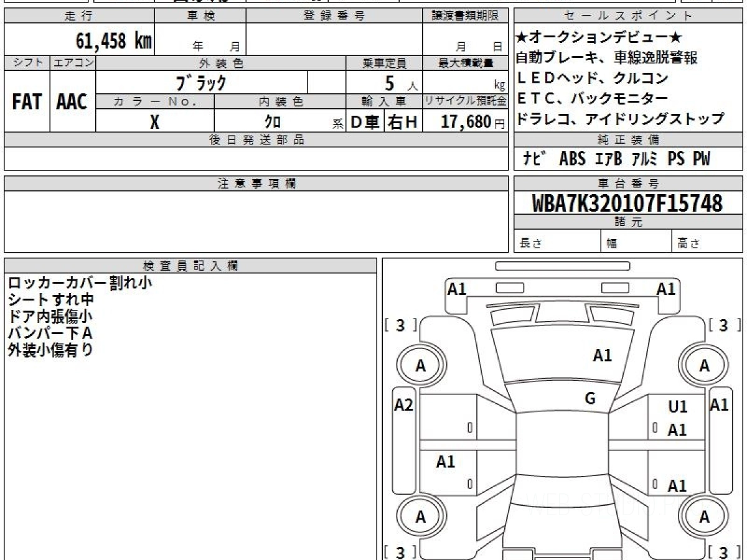The width and height of the screenshot is (747, 560).
Task: Select the セールスポイント header
Action: pyautogui.click(x=628, y=16)
